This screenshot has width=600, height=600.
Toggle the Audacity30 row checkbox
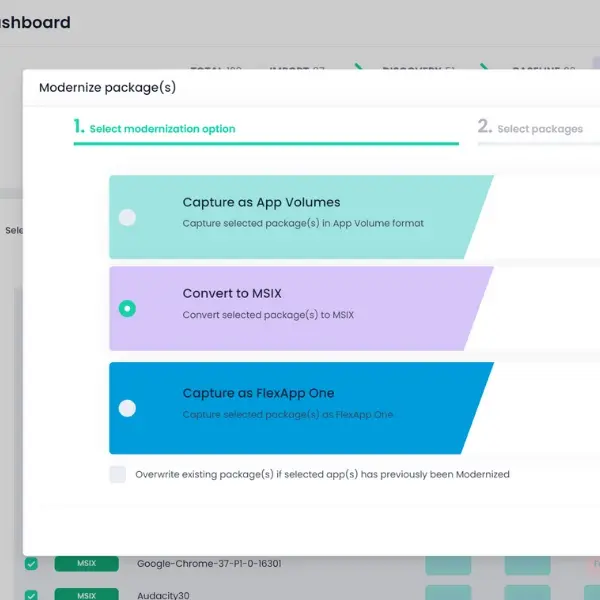tap(31, 595)
